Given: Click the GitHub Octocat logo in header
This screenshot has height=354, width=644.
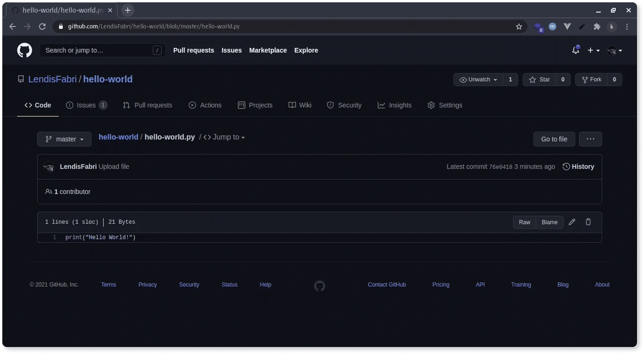Looking at the screenshot, I should pyautogui.click(x=25, y=50).
